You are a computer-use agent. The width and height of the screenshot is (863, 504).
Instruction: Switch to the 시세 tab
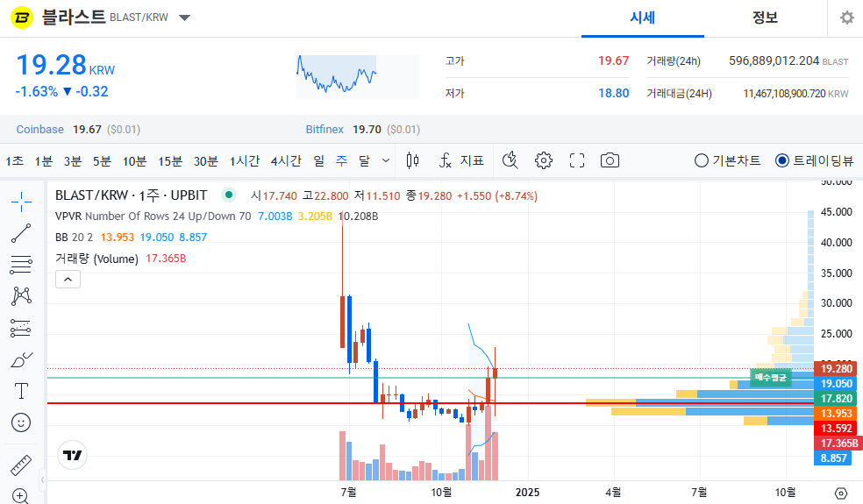pos(642,18)
